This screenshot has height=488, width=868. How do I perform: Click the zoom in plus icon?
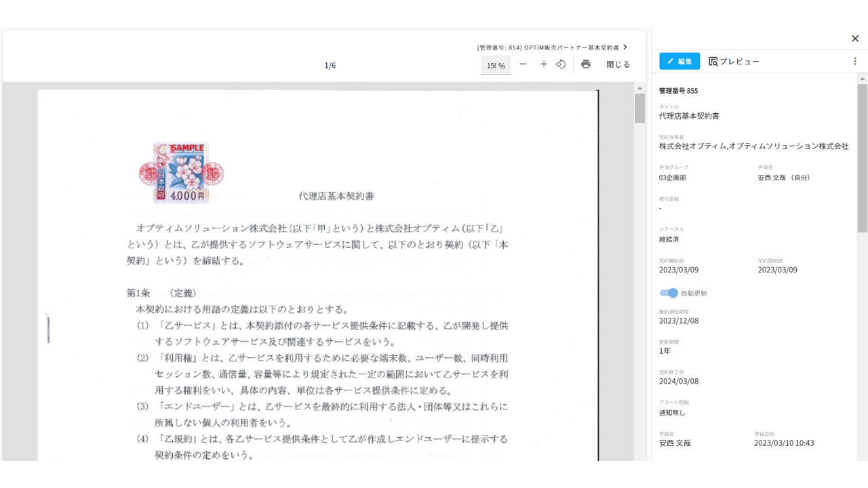tap(543, 64)
